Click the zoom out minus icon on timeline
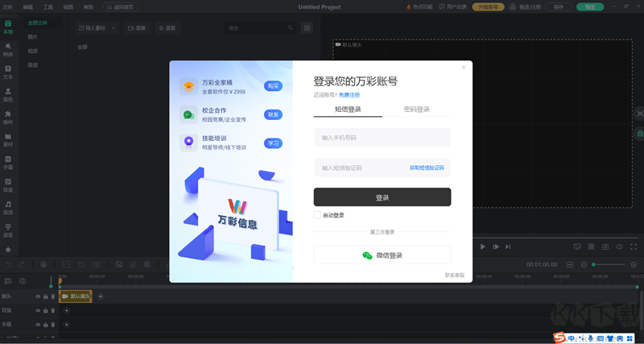Screen dimensions: 644x344 [x=584, y=265]
